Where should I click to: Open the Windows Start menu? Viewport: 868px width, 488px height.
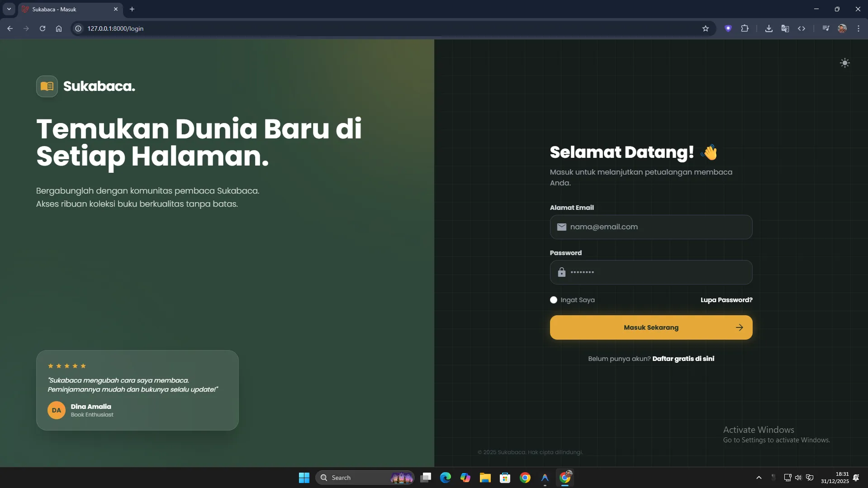[x=304, y=478]
